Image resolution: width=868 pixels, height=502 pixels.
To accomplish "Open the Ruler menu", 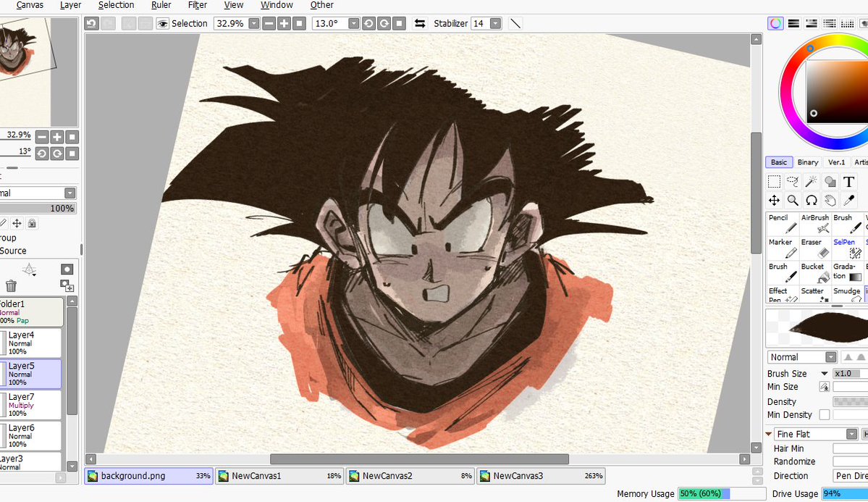I will pos(161,5).
